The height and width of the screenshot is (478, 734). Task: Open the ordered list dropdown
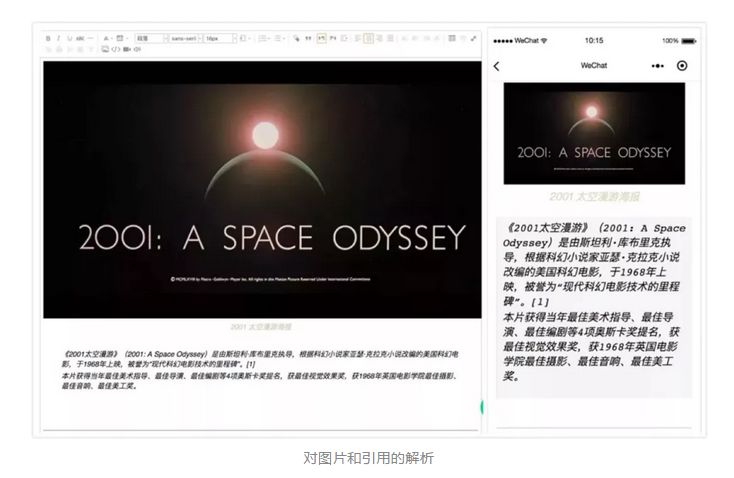tap(265, 38)
